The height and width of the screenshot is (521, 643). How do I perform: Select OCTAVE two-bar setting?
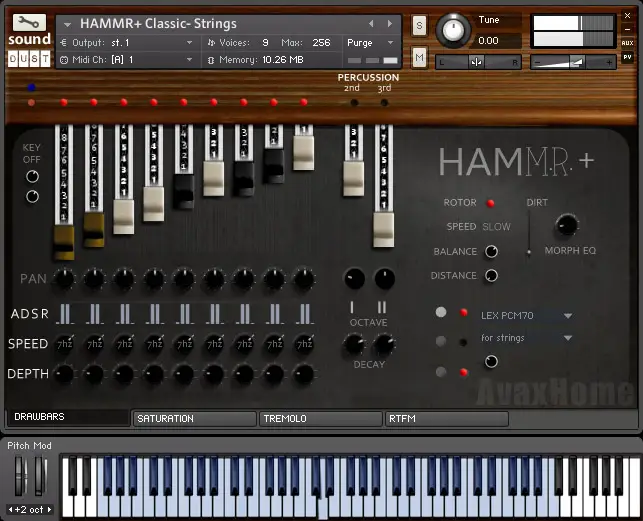click(382, 307)
